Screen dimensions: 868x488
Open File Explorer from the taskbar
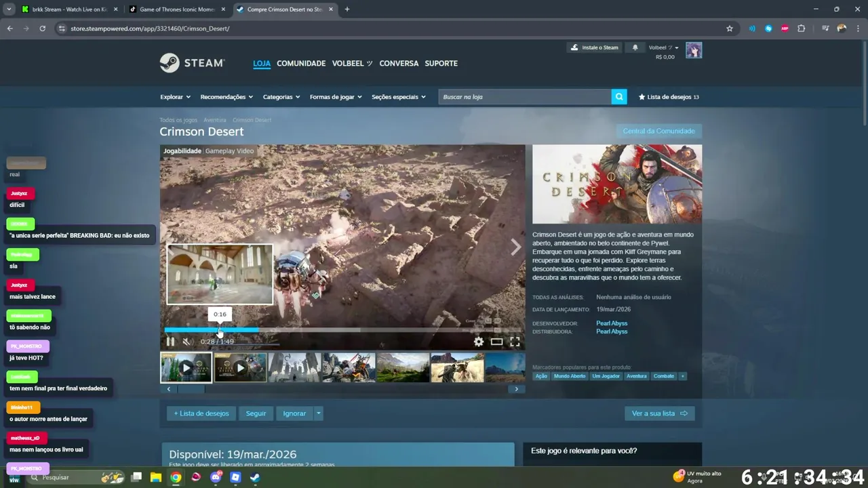point(156,477)
